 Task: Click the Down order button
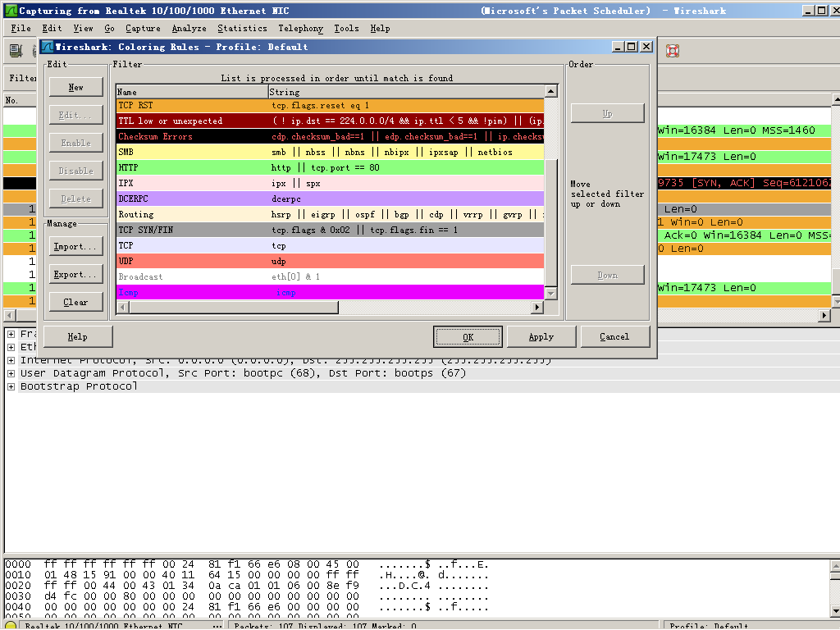(608, 275)
